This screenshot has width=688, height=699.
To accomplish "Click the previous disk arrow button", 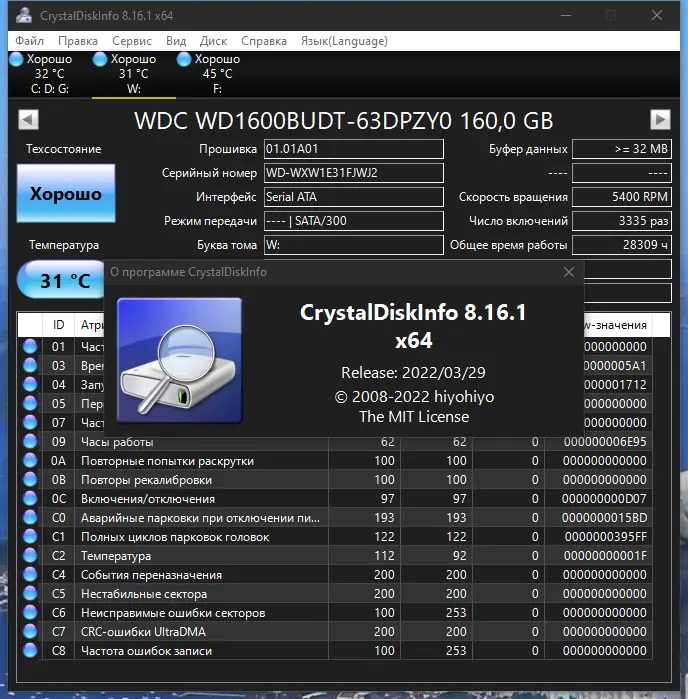I will point(29,119).
